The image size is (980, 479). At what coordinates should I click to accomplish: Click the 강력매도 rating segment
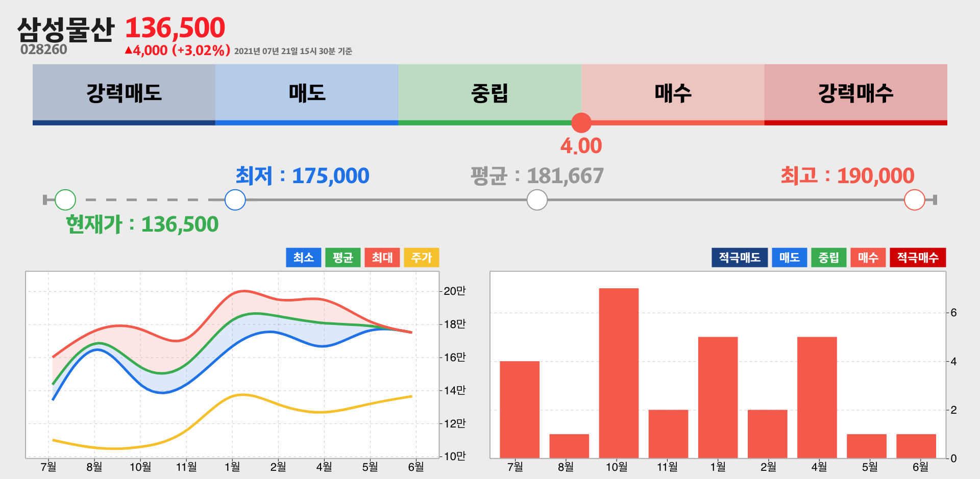(x=124, y=94)
